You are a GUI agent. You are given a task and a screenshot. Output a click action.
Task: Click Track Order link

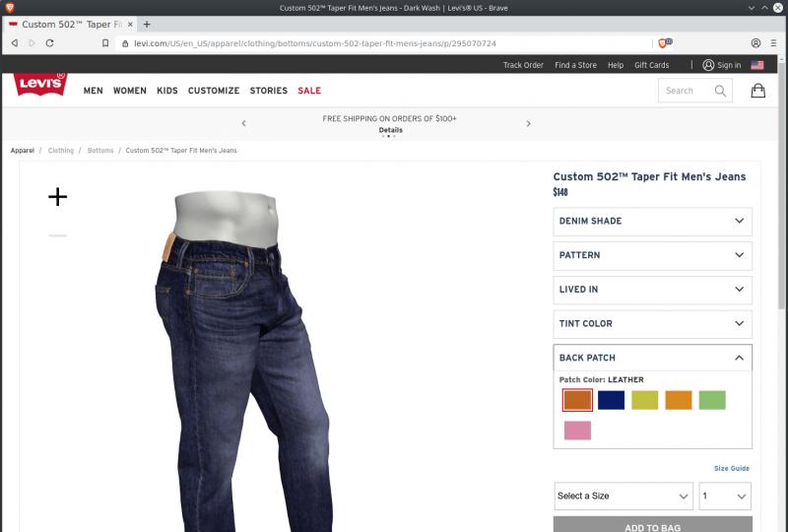(x=523, y=65)
